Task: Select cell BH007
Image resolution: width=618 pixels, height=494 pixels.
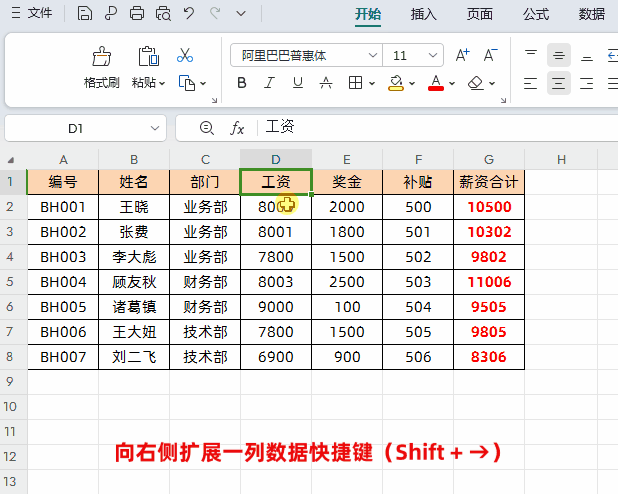Action: coord(63,357)
